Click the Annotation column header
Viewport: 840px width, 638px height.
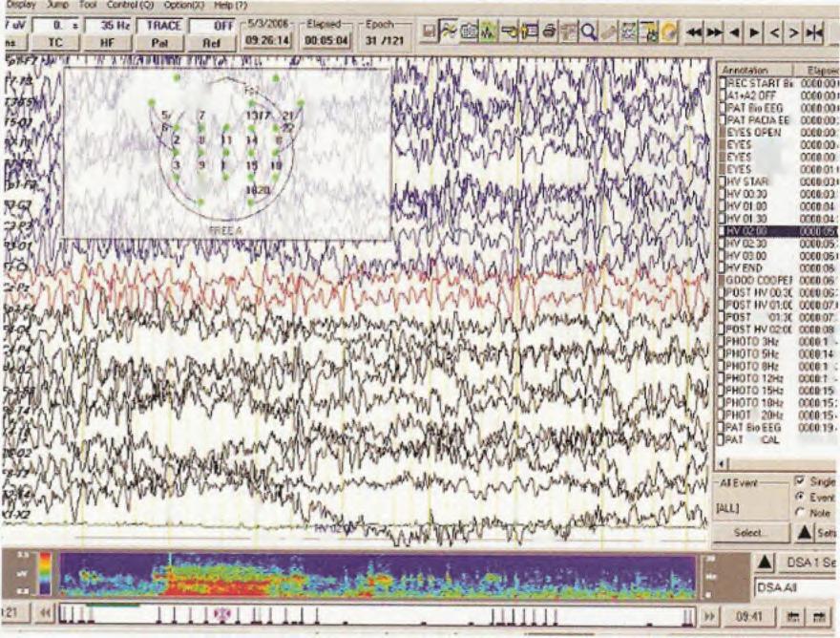click(x=754, y=71)
